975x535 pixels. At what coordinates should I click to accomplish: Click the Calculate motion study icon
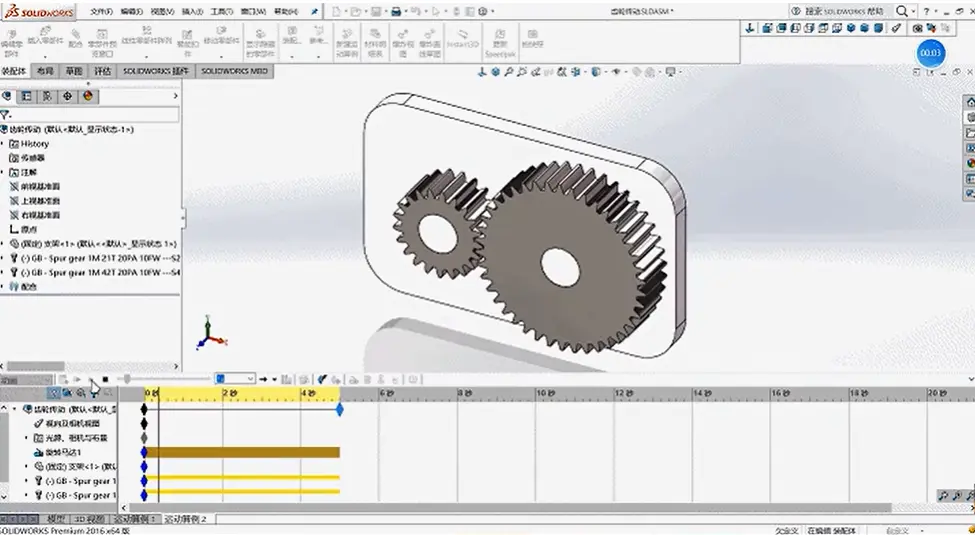tap(63, 379)
